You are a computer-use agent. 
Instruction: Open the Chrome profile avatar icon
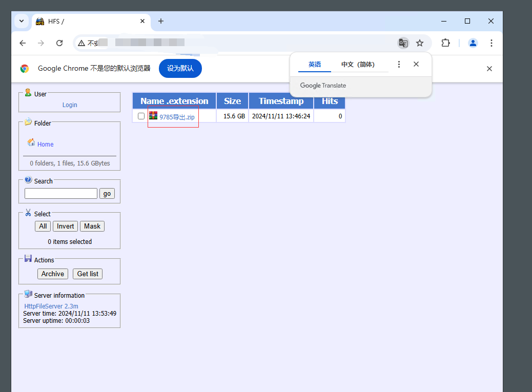click(473, 43)
